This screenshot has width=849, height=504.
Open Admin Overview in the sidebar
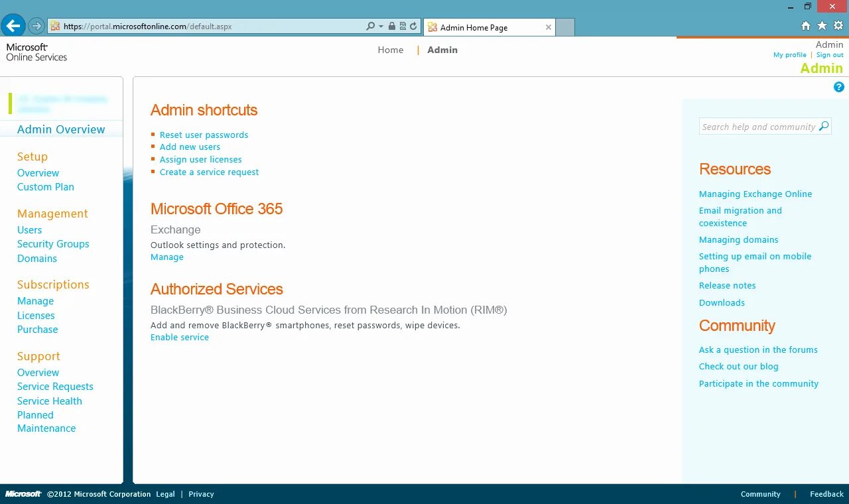61,129
